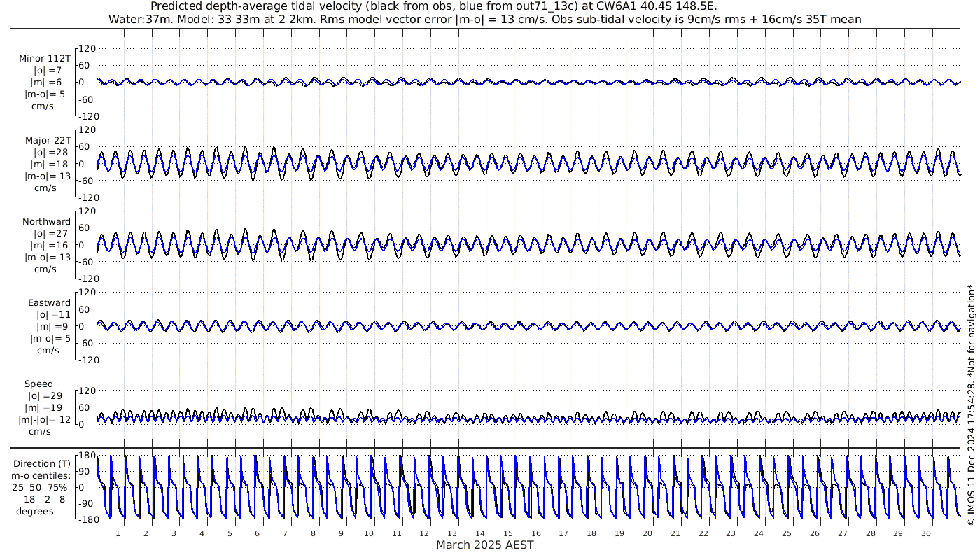This screenshot has height=560, width=980.
Task: Select the 'Major 22T' panel label
Action: pyautogui.click(x=48, y=141)
